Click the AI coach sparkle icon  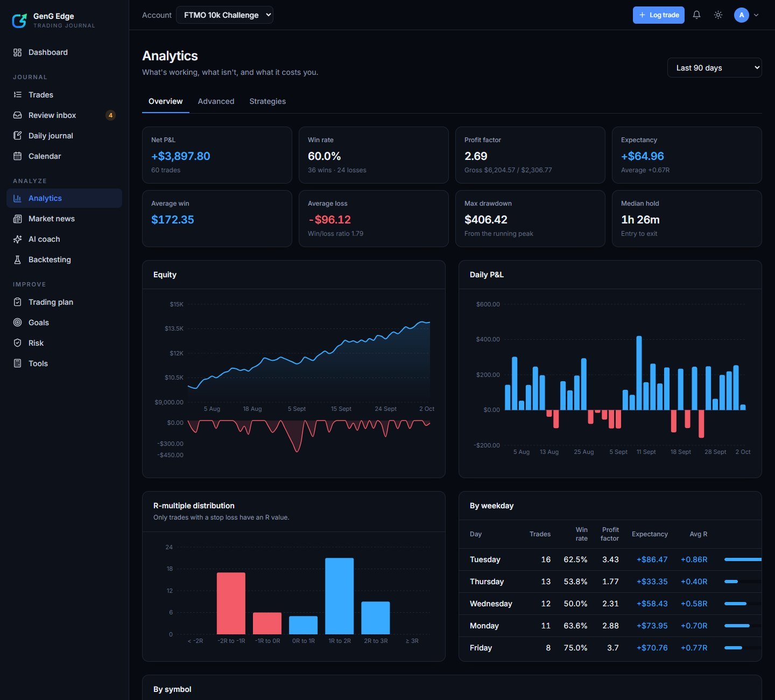[x=17, y=239]
